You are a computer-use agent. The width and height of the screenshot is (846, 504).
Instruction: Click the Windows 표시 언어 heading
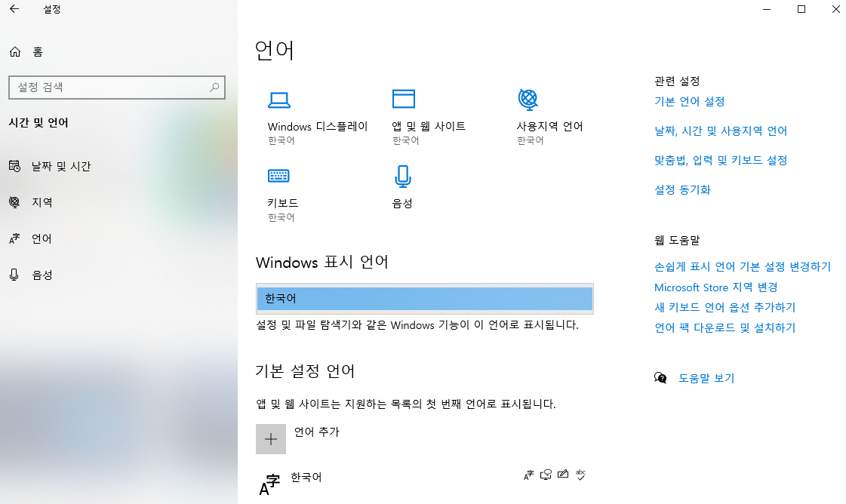322,263
